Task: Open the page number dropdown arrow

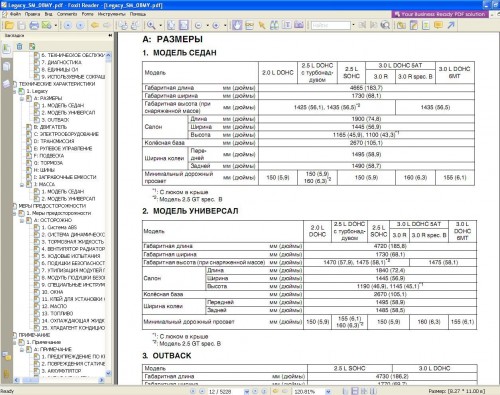Action: point(247,391)
